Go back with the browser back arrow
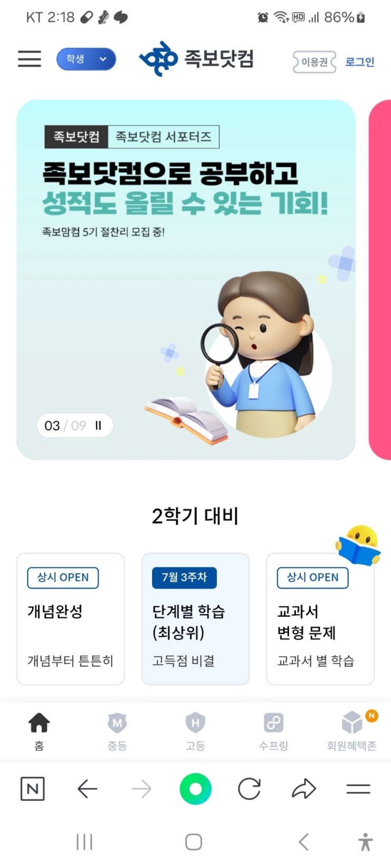 tap(87, 789)
